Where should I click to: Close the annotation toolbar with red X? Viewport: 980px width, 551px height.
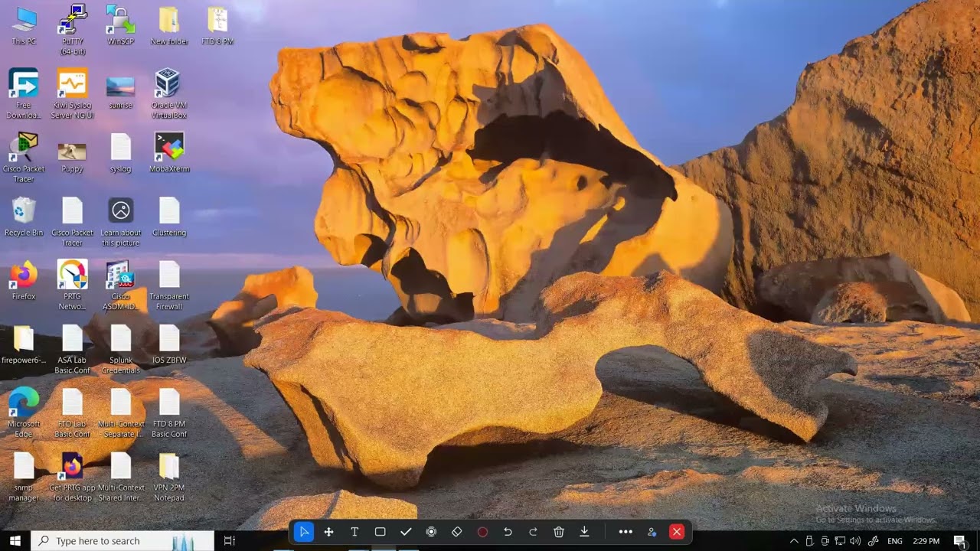[x=677, y=532]
